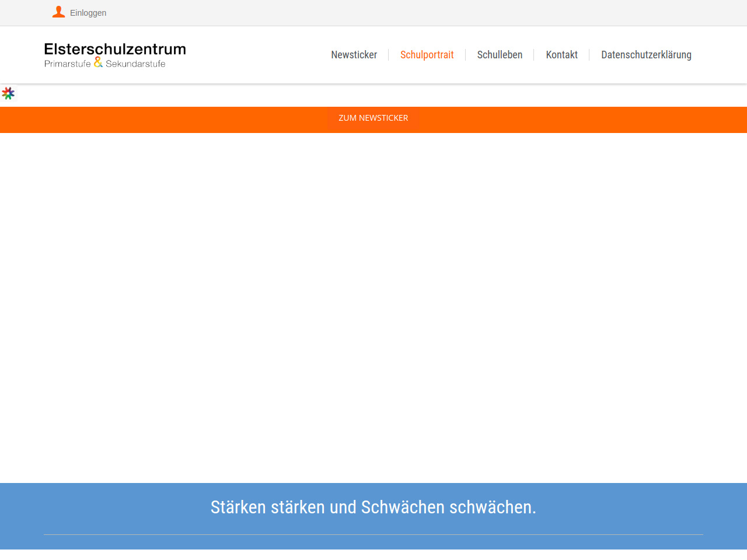Click the orange banner right of the button
This screenshot has height=560, width=747.
pyautogui.click(x=584, y=120)
